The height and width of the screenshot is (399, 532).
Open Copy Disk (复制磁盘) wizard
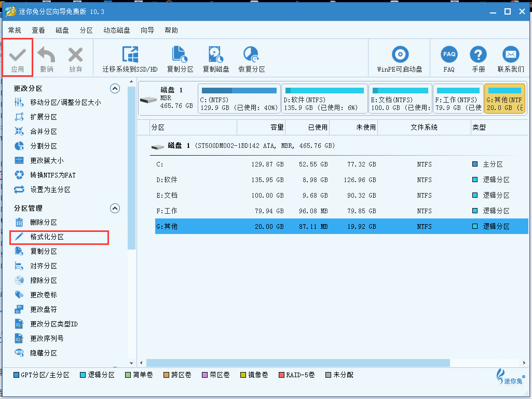click(216, 59)
